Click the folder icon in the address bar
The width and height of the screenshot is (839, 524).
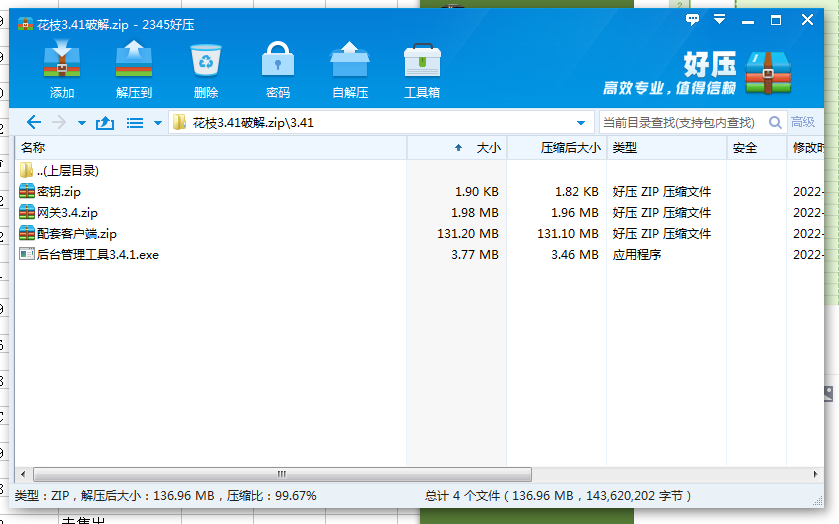pyautogui.click(x=179, y=123)
